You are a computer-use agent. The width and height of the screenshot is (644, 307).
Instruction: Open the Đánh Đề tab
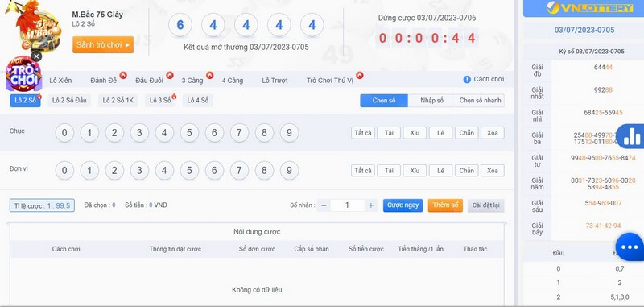pyautogui.click(x=104, y=81)
